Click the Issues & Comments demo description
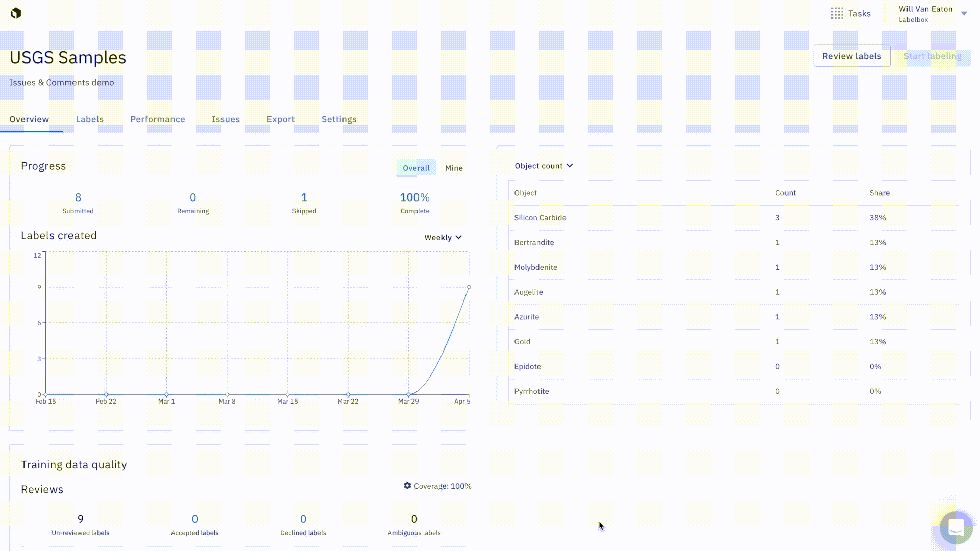 pos(62,83)
